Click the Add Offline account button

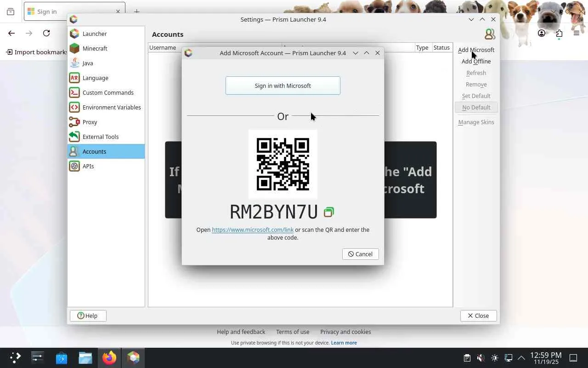click(476, 61)
